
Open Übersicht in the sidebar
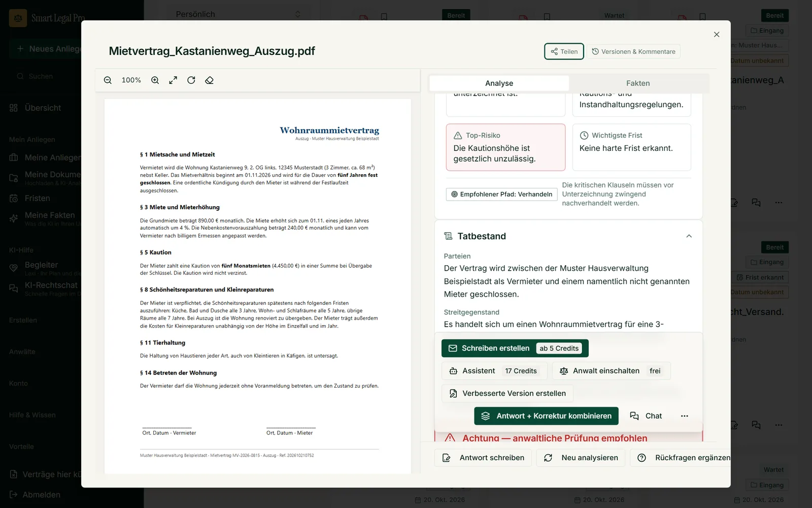43,108
